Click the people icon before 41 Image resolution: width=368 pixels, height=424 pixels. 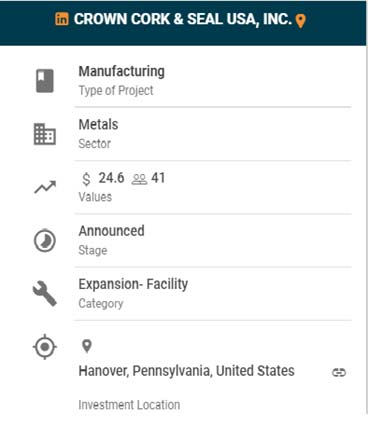click(139, 179)
